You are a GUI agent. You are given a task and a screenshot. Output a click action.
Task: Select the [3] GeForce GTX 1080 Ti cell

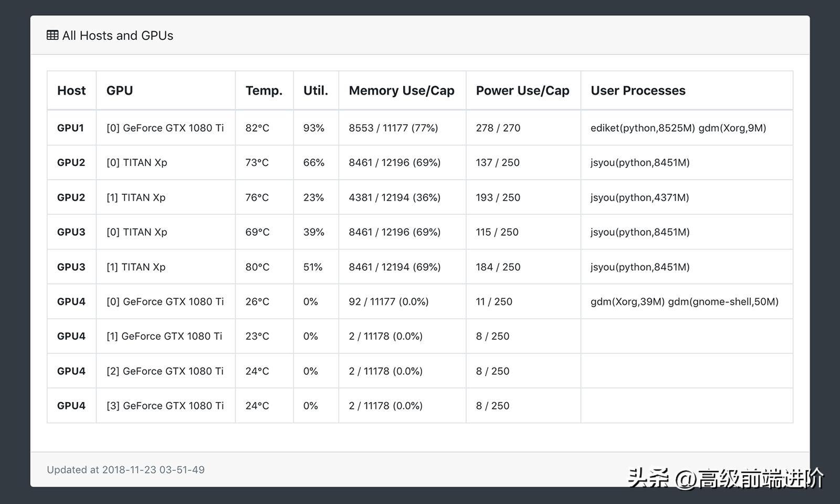(x=165, y=406)
